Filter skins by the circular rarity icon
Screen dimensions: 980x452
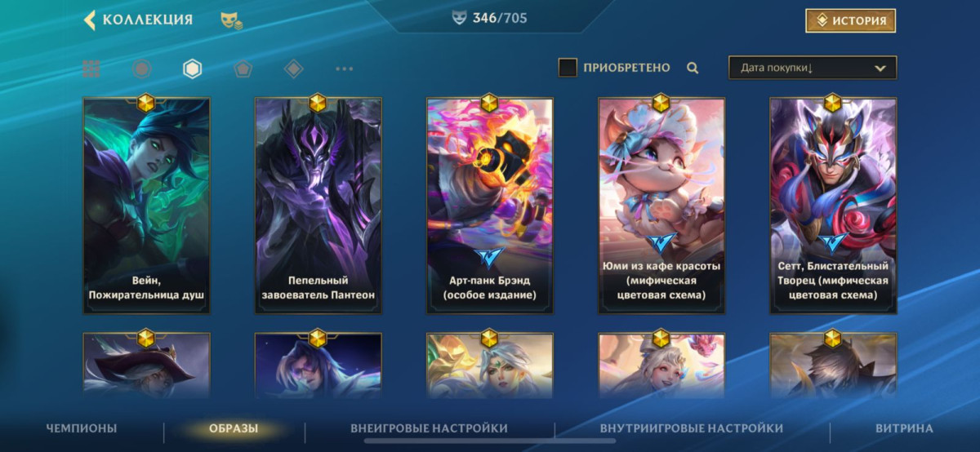click(142, 69)
